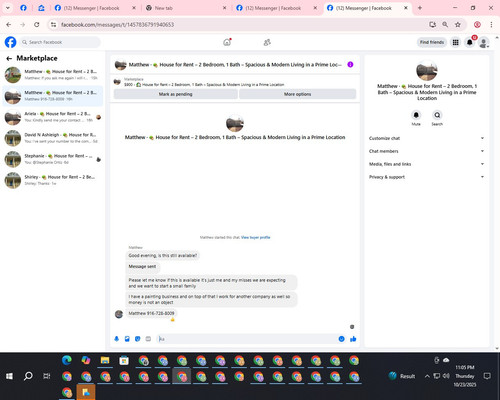
Task: Go back in browser history
Action: point(9,24)
